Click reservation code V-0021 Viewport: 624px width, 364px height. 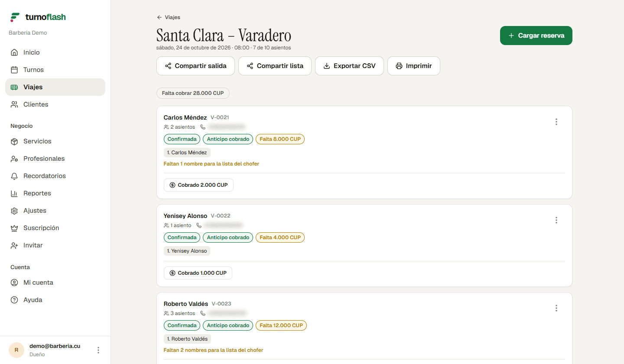click(220, 117)
